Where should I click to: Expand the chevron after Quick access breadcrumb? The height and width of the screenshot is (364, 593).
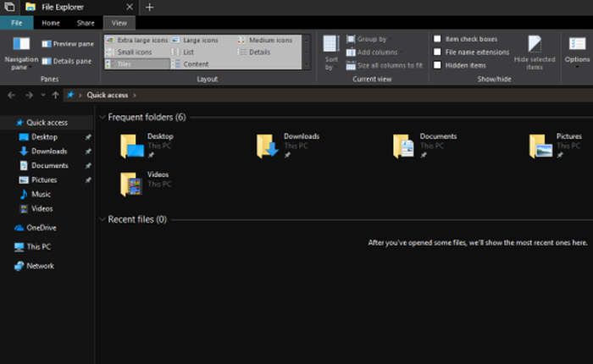[135, 96]
